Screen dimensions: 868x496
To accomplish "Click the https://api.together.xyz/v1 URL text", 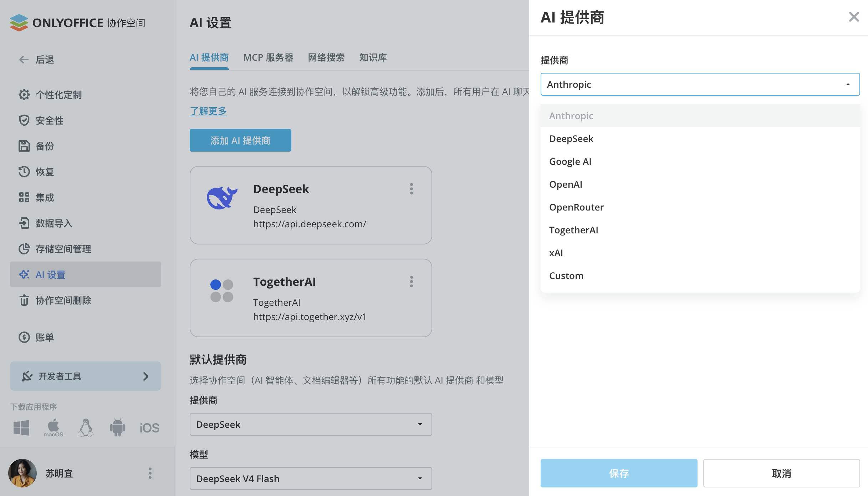I will pos(310,317).
